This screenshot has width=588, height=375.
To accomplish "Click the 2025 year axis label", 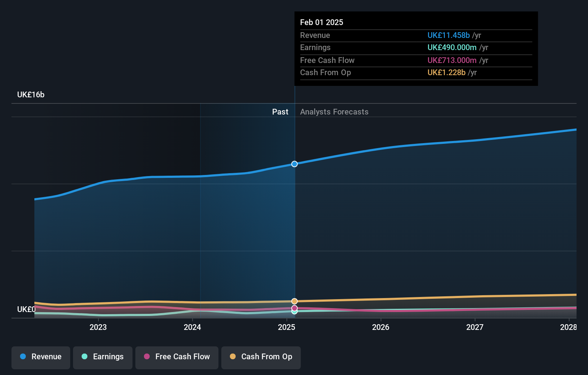I will pyautogui.click(x=286, y=327).
